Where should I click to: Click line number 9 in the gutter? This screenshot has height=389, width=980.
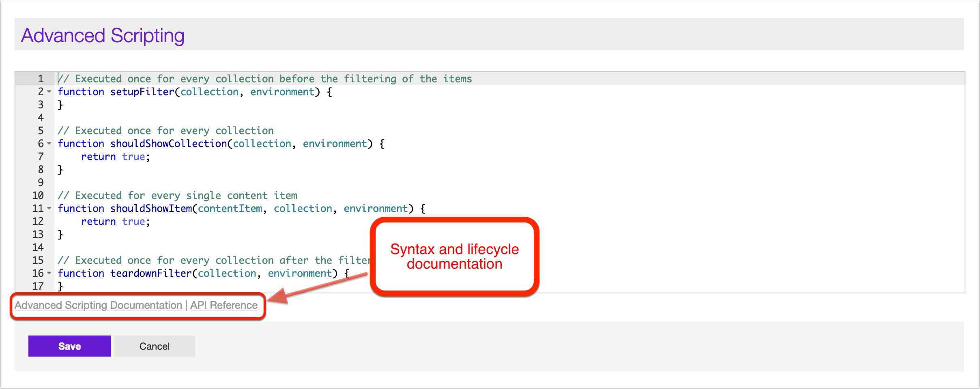[x=41, y=182]
